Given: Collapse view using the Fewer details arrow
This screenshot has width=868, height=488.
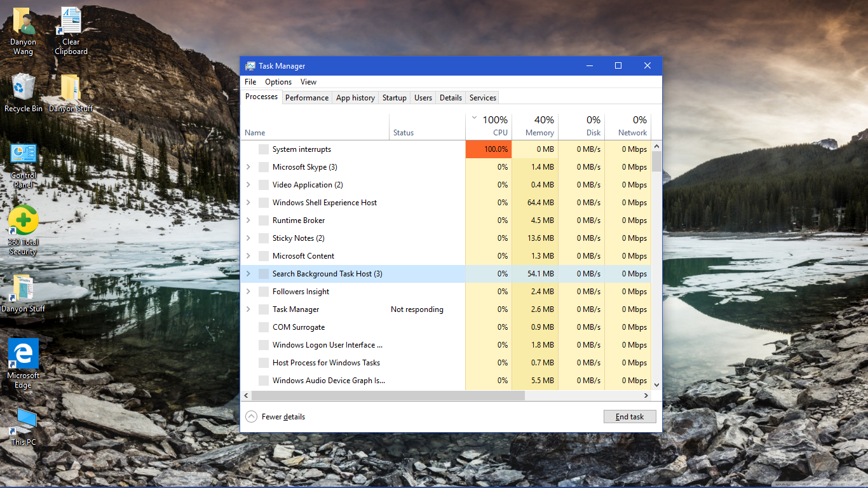Looking at the screenshot, I should (252, 417).
